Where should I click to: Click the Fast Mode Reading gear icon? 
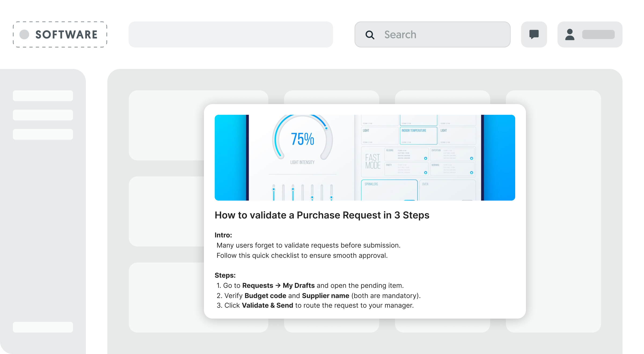point(426,158)
